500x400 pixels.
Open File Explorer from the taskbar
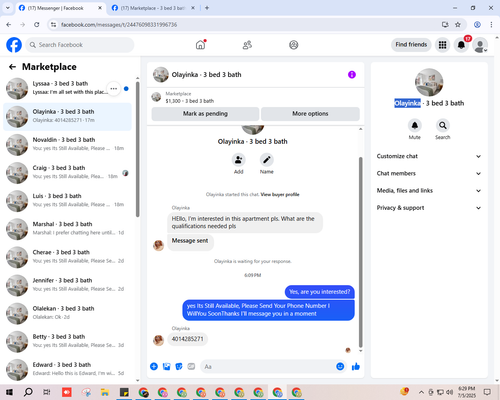(105, 392)
